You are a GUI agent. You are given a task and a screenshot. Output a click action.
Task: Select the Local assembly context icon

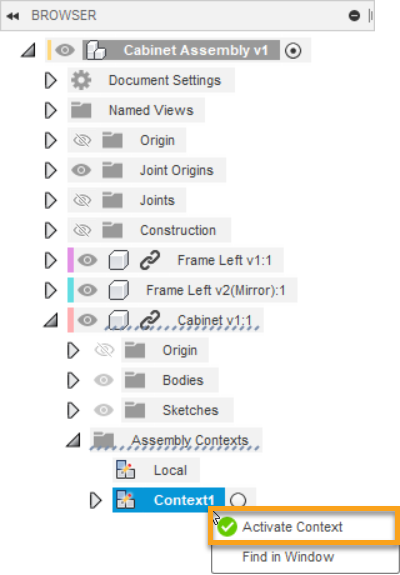coord(125,470)
